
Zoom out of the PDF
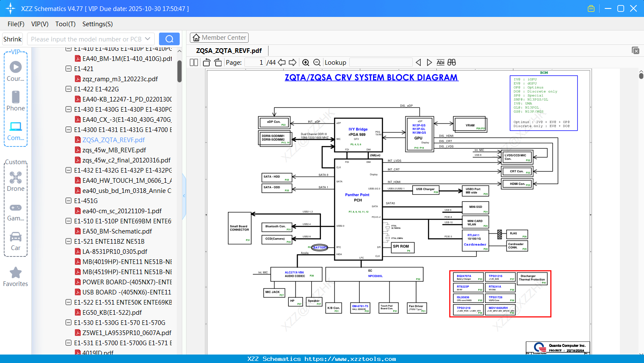click(317, 63)
